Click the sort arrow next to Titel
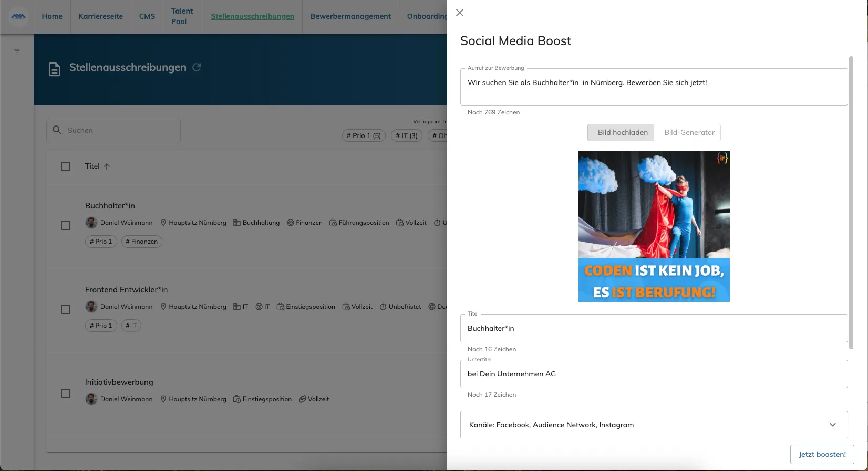The width and height of the screenshot is (868, 471). (x=107, y=166)
